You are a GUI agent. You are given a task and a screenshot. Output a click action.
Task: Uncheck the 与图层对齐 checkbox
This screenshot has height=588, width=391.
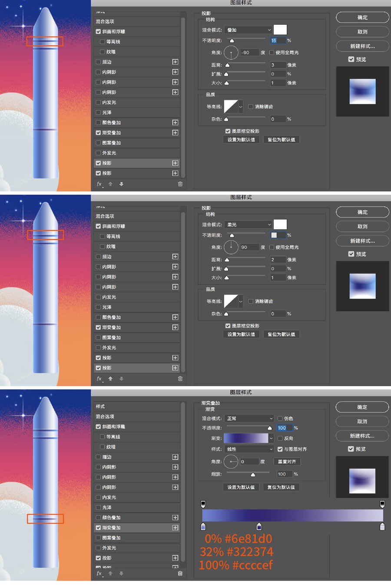(280, 449)
